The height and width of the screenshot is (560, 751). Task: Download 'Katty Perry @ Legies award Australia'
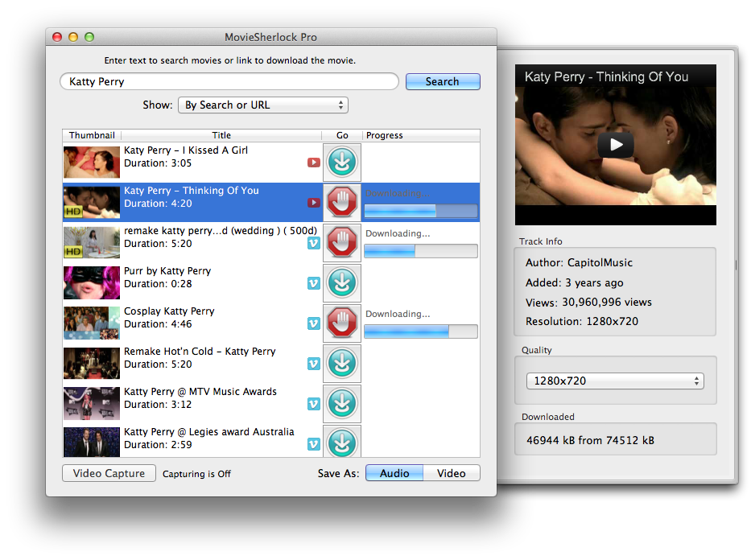pos(342,441)
